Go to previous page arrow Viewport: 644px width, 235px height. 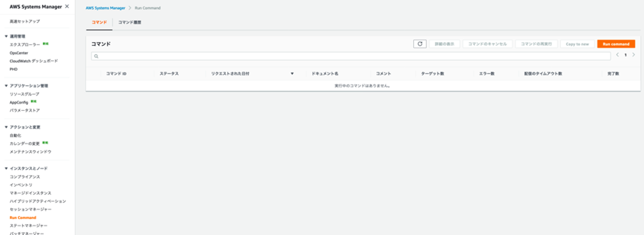click(x=618, y=55)
